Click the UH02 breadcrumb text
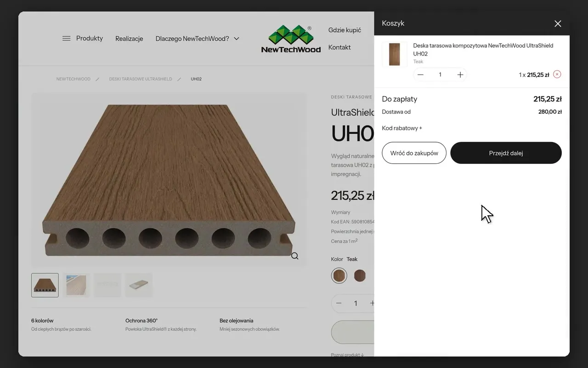This screenshot has height=368, width=588. (196, 79)
